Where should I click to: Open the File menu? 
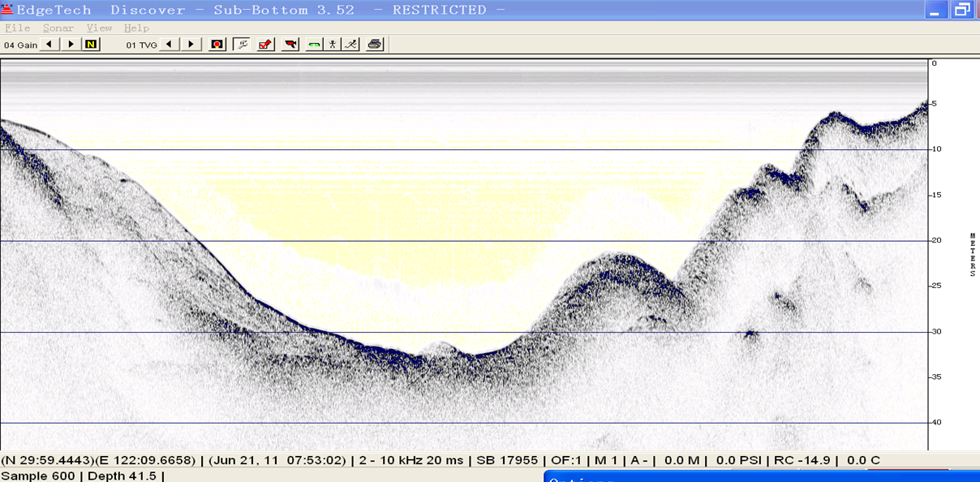17,28
